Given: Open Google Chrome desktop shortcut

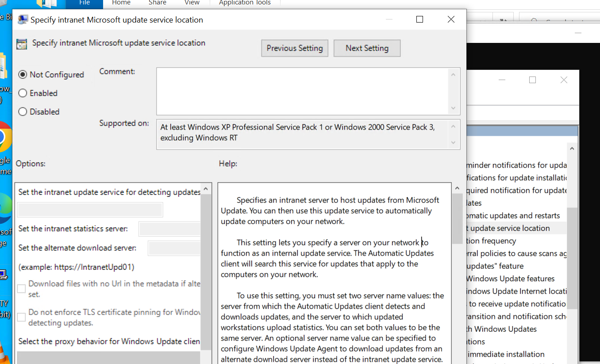Looking at the screenshot, I should pos(5,137).
